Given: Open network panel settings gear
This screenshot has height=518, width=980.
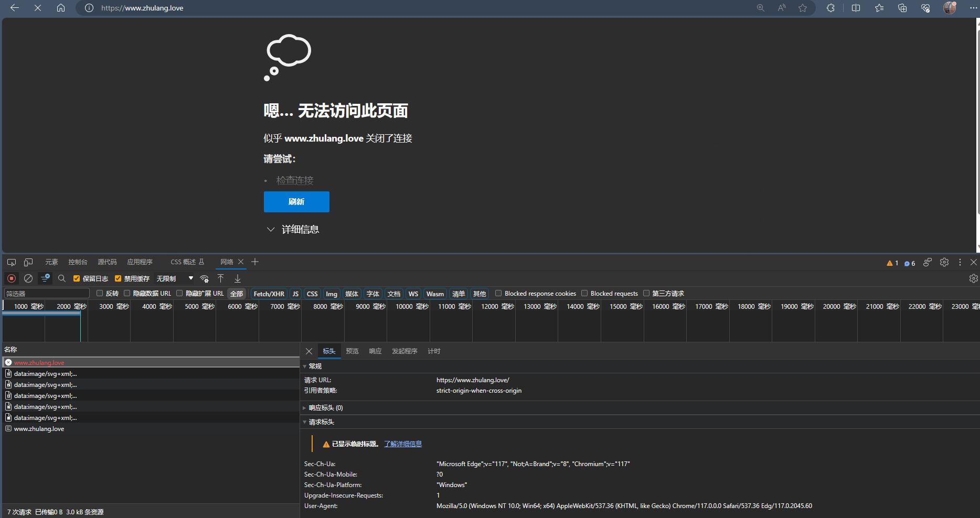Looking at the screenshot, I should pyautogui.click(x=973, y=278).
